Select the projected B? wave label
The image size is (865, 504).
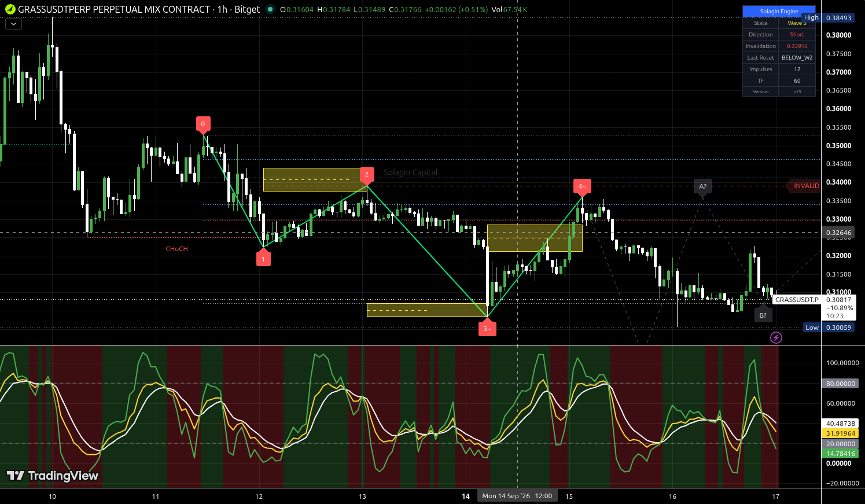763,315
